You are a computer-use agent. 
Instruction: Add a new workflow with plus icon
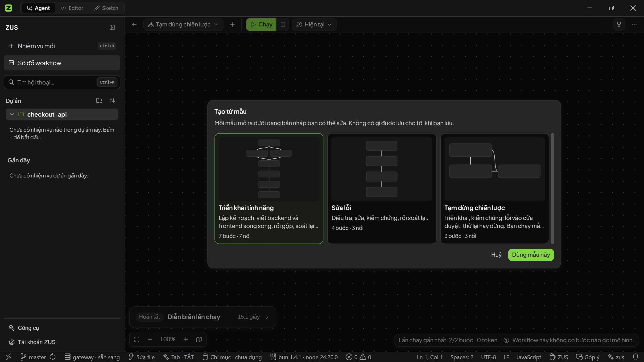tap(232, 25)
